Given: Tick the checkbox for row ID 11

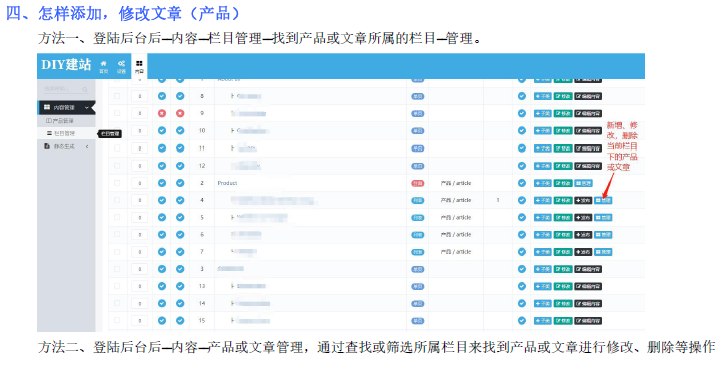Looking at the screenshot, I should coord(117,148).
